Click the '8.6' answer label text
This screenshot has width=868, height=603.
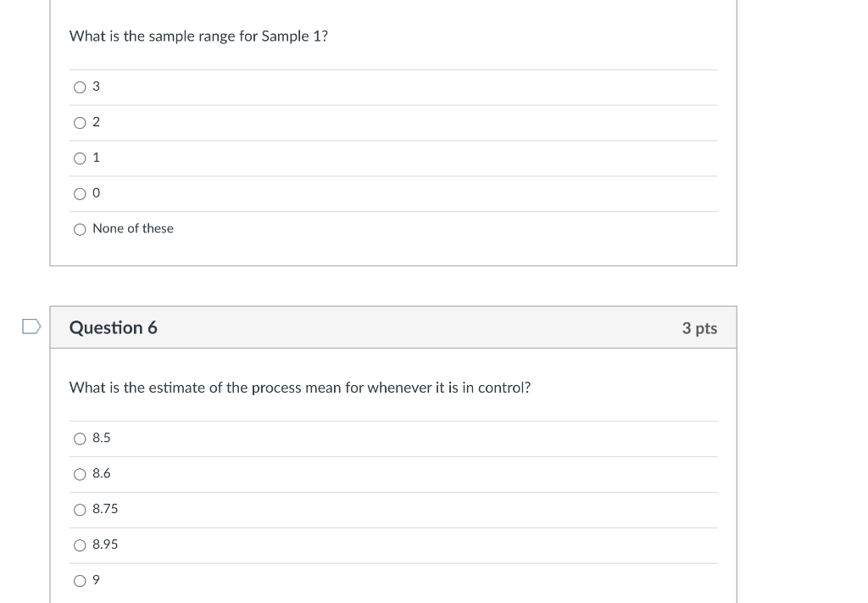pos(101,474)
